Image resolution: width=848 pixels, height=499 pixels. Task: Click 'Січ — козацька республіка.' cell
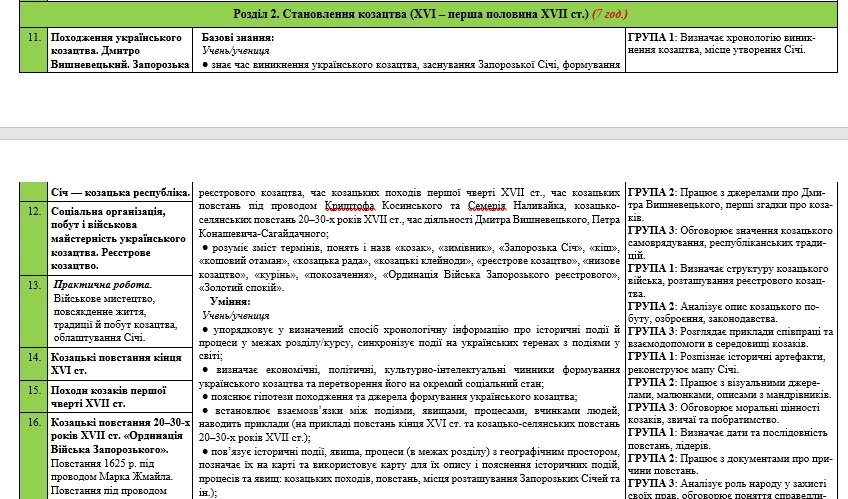tap(121, 192)
